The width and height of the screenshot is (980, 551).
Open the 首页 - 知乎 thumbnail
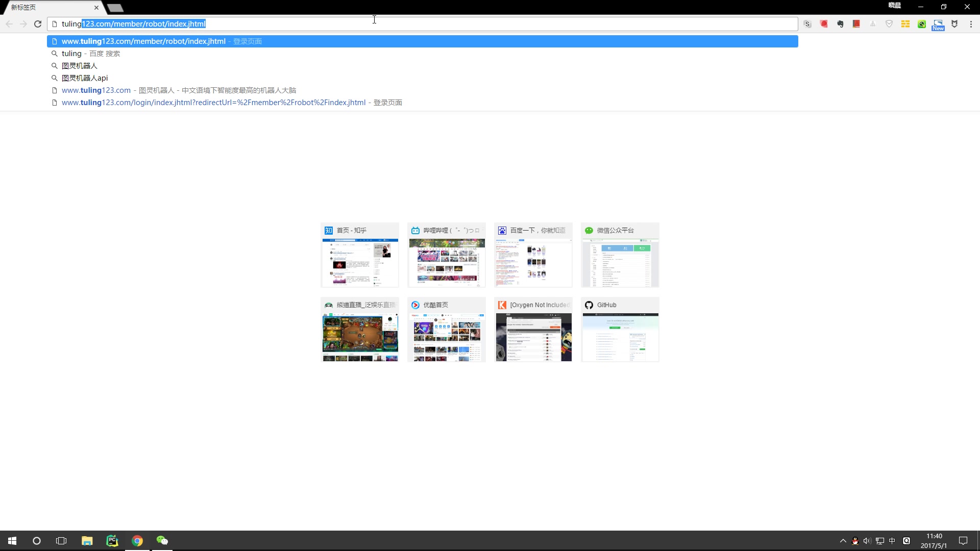pos(360,255)
